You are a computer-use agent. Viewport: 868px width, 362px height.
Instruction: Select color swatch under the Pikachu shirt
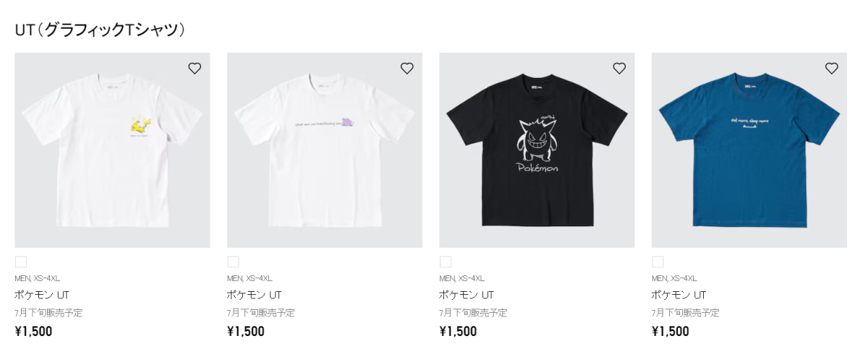(x=21, y=262)
